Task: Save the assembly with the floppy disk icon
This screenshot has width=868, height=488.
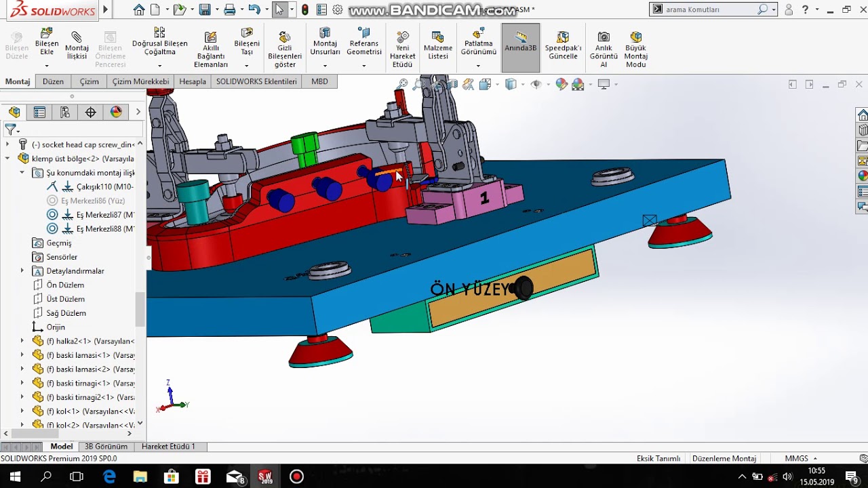Action: [204, 9]
